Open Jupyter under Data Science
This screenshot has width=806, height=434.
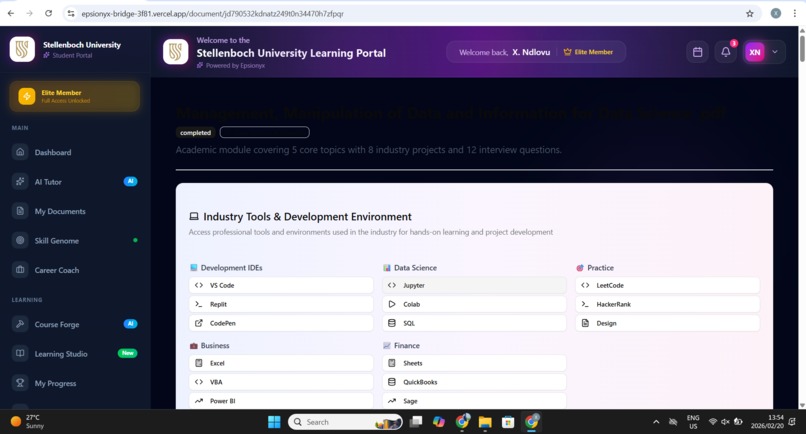click(474, 285)
